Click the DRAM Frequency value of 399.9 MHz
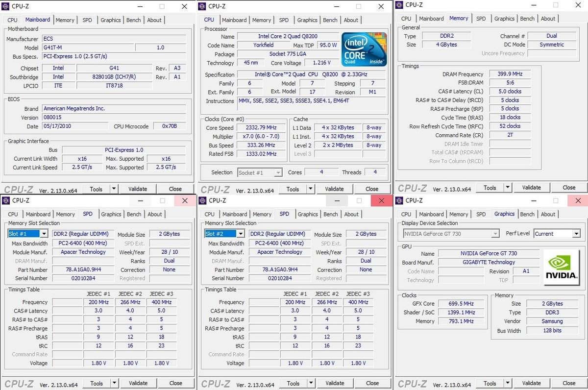The height and width of the screenshot is (390, 588). [x=510, y=73]
